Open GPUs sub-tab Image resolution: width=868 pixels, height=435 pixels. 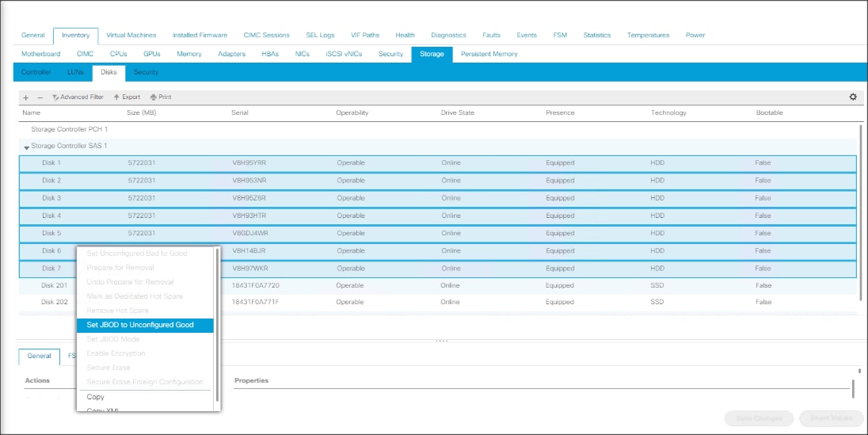(152, 54)
